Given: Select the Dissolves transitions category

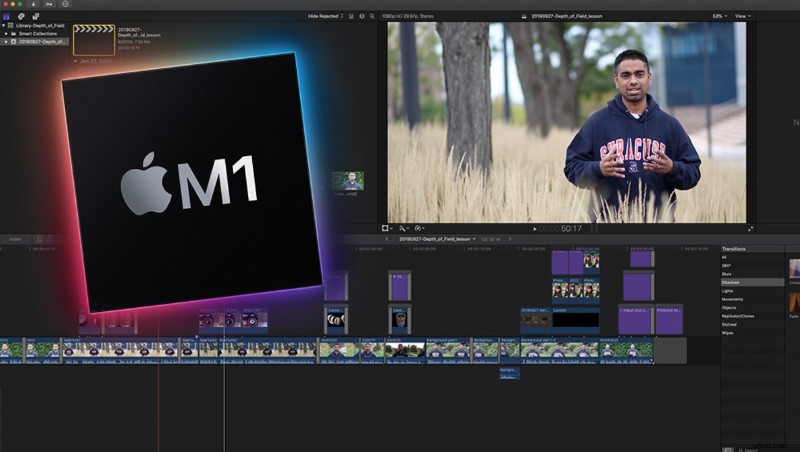Looking at the screenshot, I should pyautogui.click(x=752, y=282).
